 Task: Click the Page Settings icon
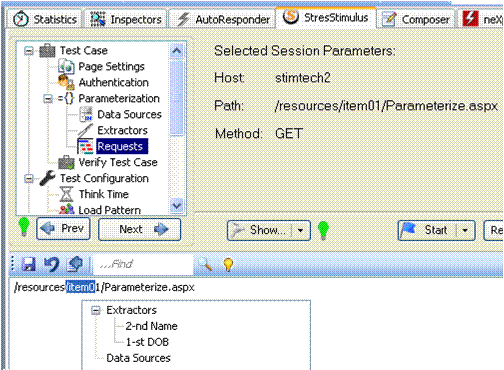point(66,66)
